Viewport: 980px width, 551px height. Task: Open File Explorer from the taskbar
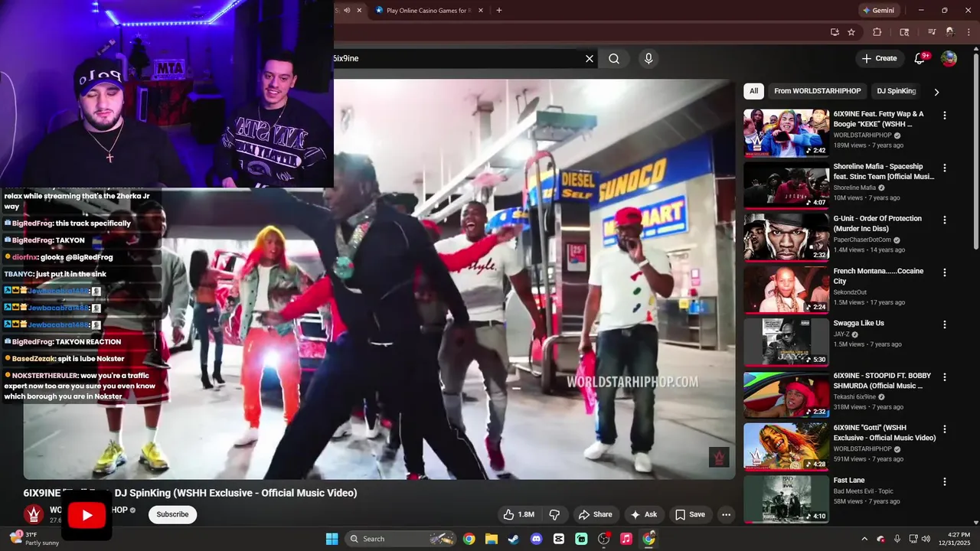pos(492,539)
